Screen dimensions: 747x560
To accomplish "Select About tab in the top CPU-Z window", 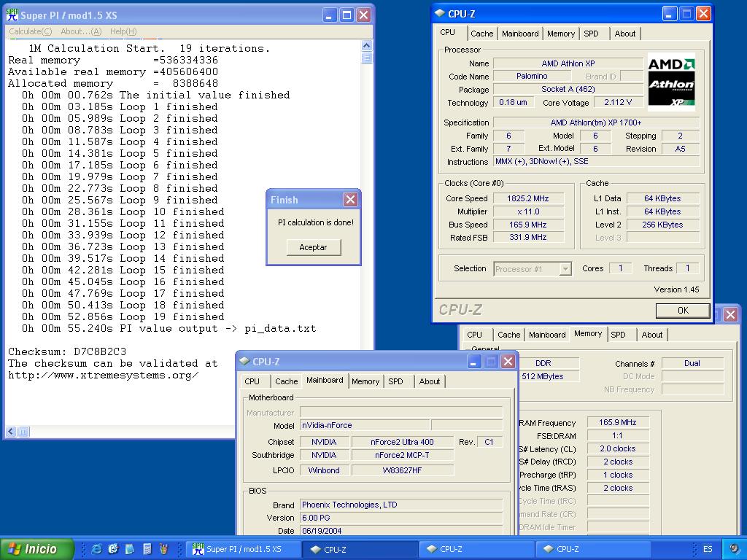I will pyautogui.click(x=624, y=34).
